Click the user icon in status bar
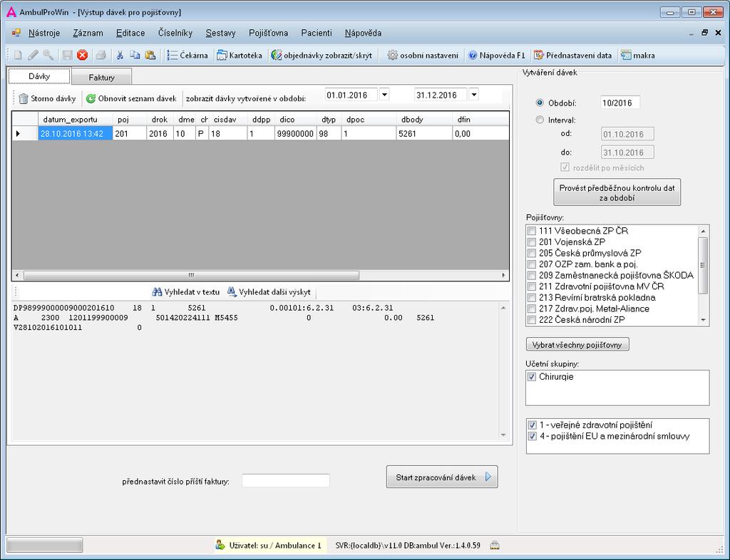 coord(220,545)
